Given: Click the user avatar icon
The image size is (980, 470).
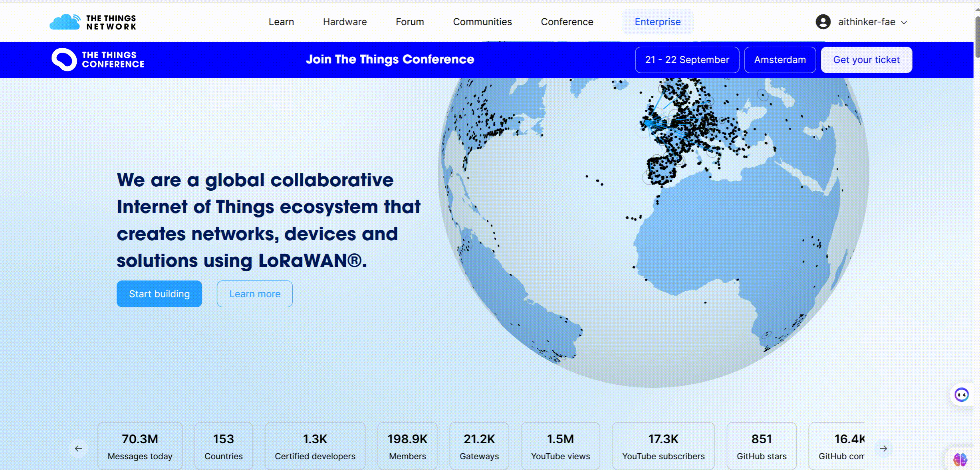Looking at the screenshot, I should click(x=823, y=22).
